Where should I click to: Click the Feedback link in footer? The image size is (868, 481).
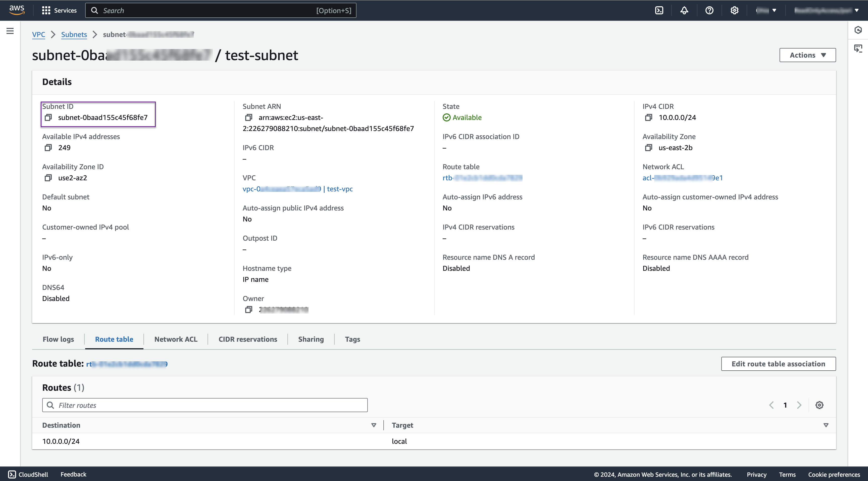click(x=73, y=474)
